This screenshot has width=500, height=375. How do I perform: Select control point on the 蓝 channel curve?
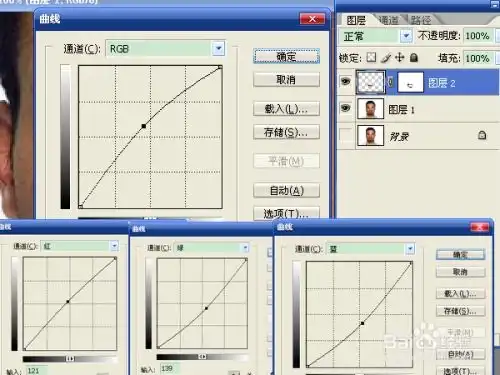tap(362, 323)
